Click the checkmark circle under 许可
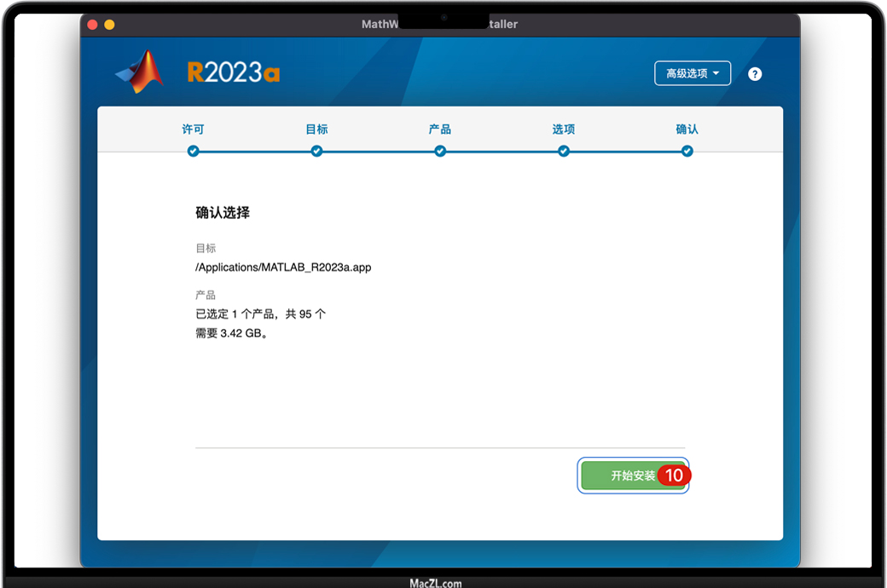The height and width of the screenshot is (588, 887). pos(194,151)
